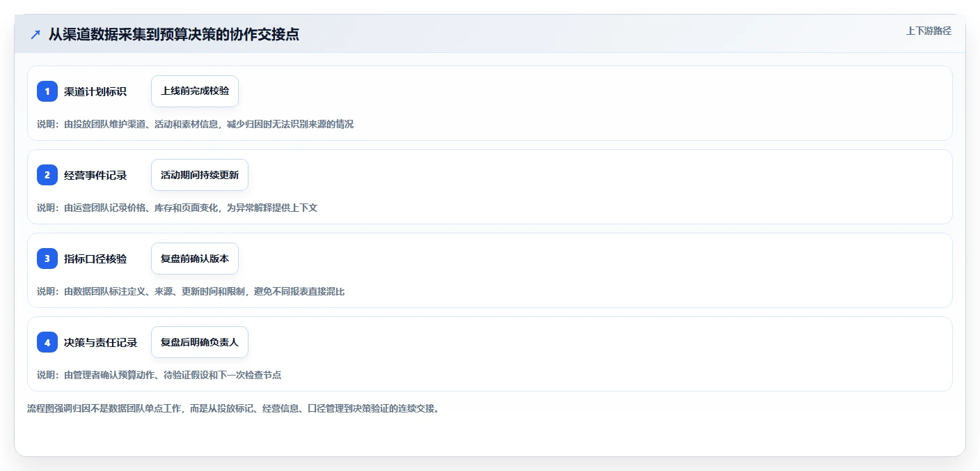Select the 经营事件记录 step title
The width and height of the screenshot is (980, 471).
pos(95,175)
